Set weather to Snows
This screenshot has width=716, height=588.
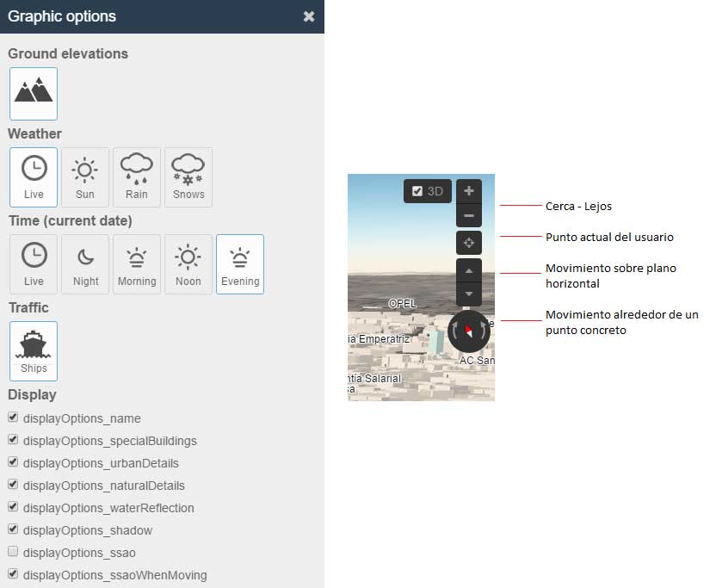(x=188, y=176)
